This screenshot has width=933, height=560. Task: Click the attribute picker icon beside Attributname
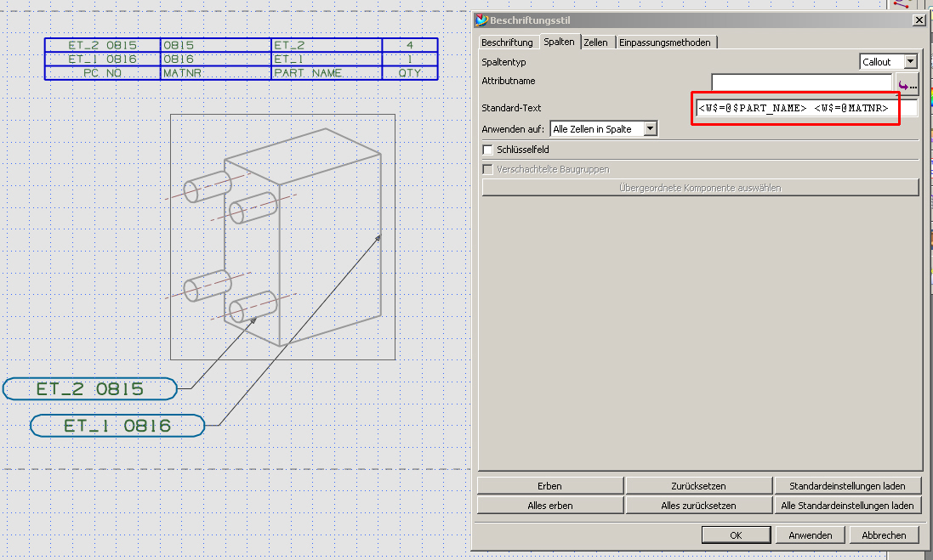coord(907,85)
